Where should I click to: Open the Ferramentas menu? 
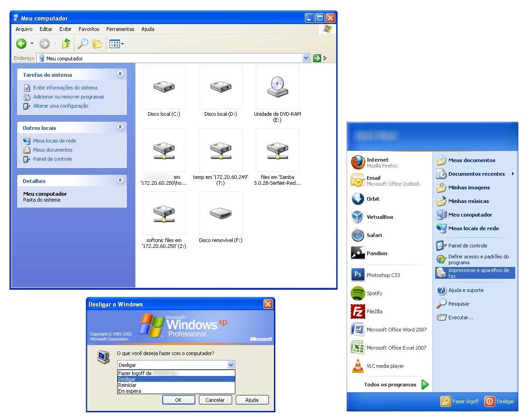point(120,29)
